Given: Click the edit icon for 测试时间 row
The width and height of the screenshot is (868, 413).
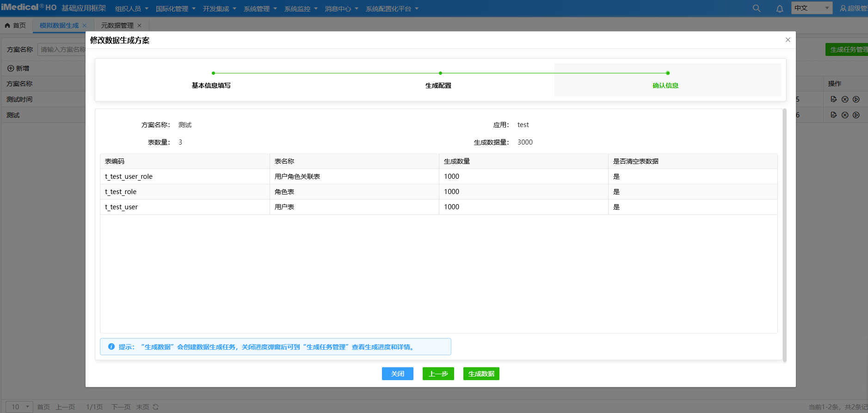Looking at the screenshot, I should pos(833,99).
